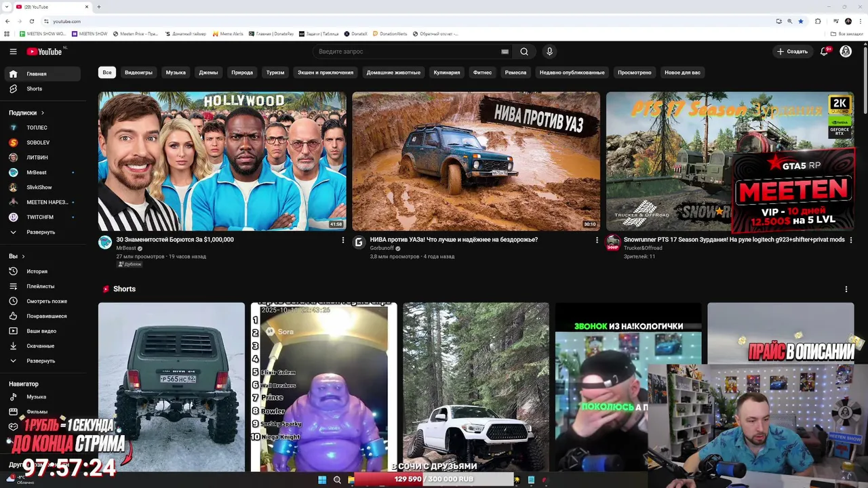The image size is (868, 488).
Task: Click the YouTube logo
Action: pyautogui.click(x=45, y=52)
